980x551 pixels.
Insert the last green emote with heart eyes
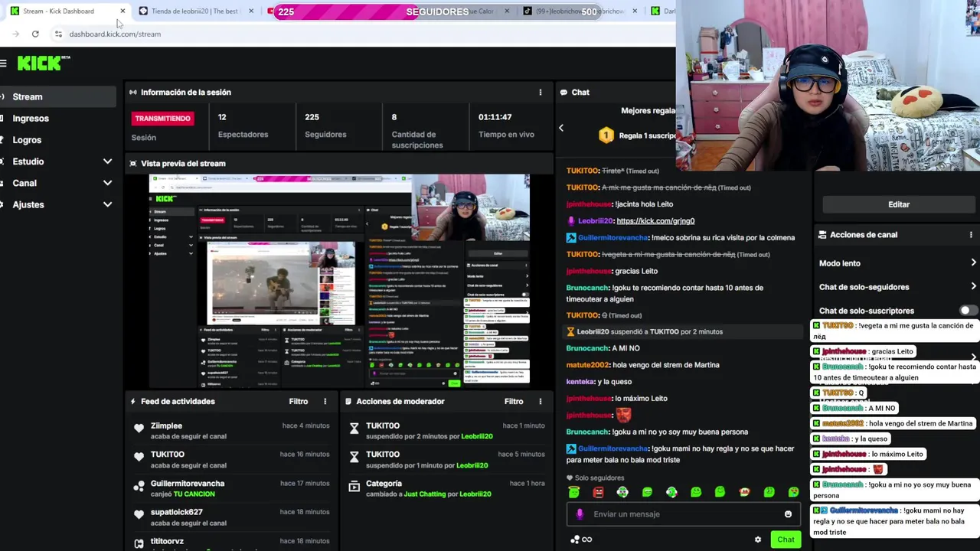[793, 492]
